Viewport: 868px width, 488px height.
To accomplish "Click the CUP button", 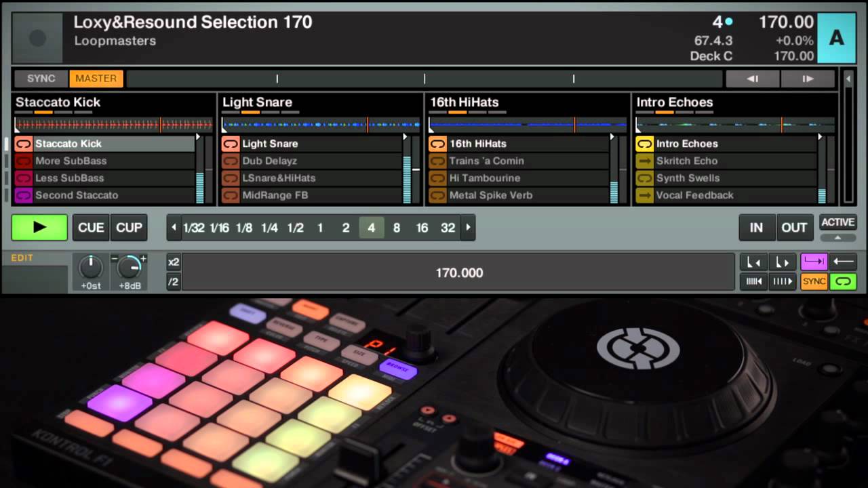I will click(x=129, y=228).
